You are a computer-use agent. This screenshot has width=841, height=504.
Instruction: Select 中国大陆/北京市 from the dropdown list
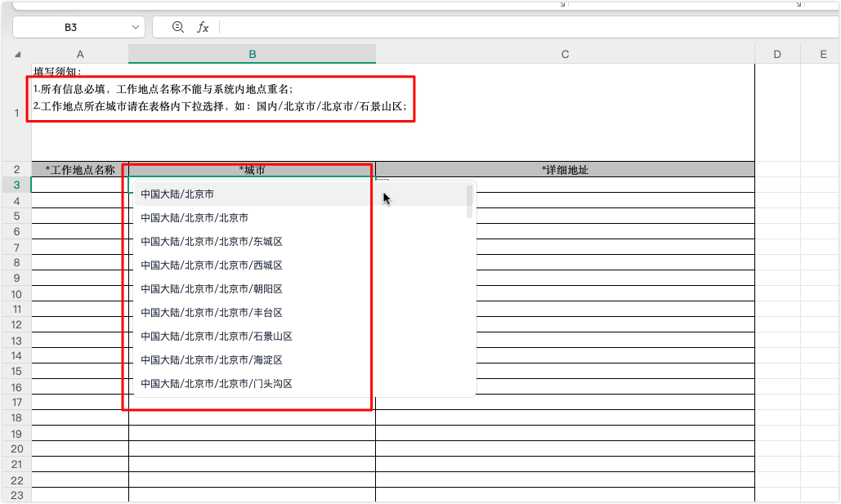[177, 194]
